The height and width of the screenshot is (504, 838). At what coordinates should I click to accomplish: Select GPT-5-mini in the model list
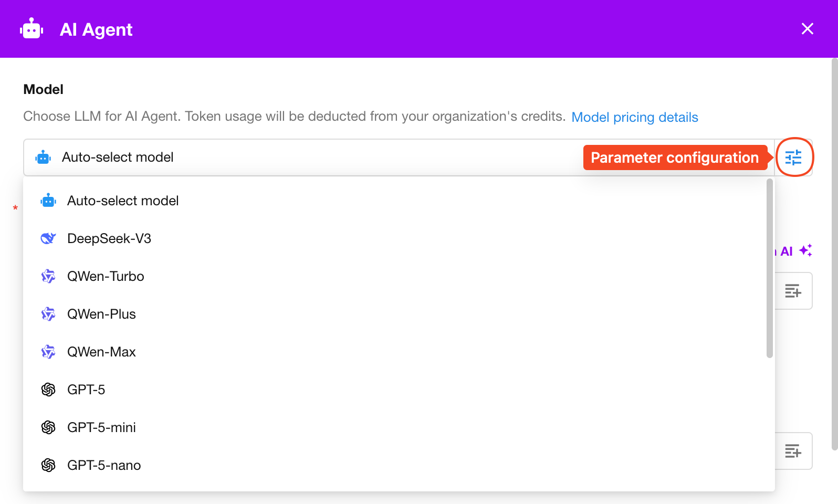click(101, 427)
